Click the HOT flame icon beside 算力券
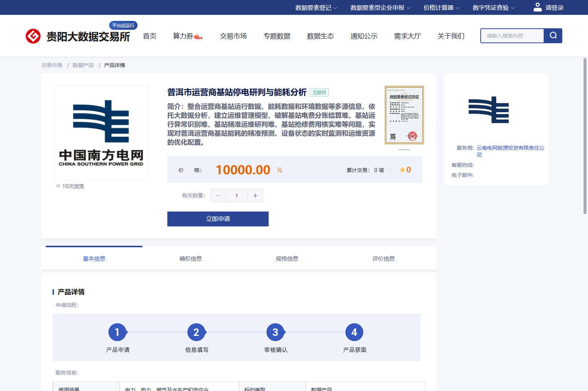Viewport: 588px width, 391px height. tap(198, 37)
